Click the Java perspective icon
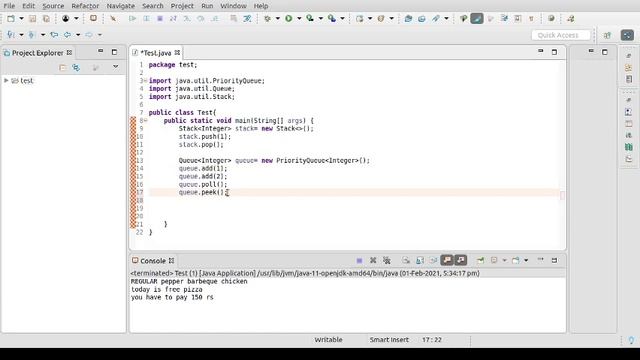 [627, 35]
